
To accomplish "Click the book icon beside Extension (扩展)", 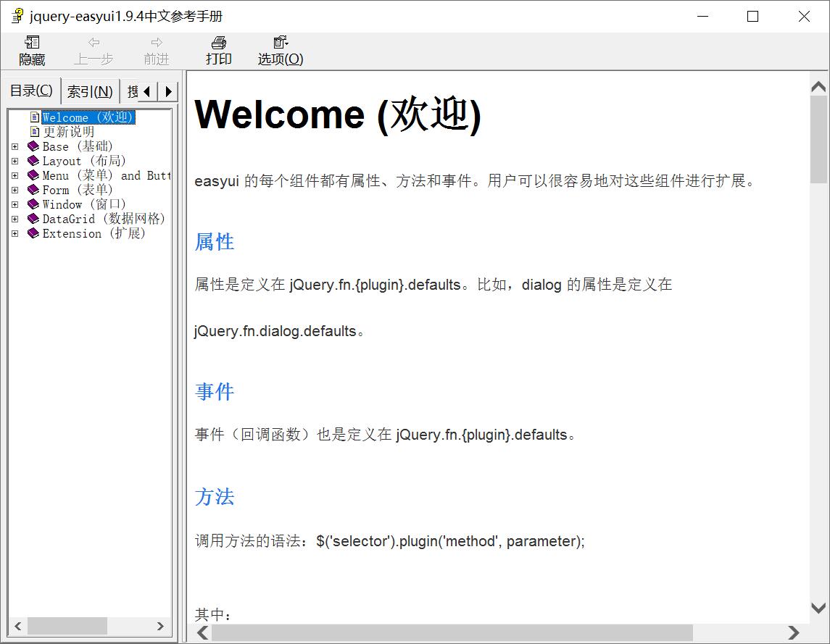I will [33, 233].
